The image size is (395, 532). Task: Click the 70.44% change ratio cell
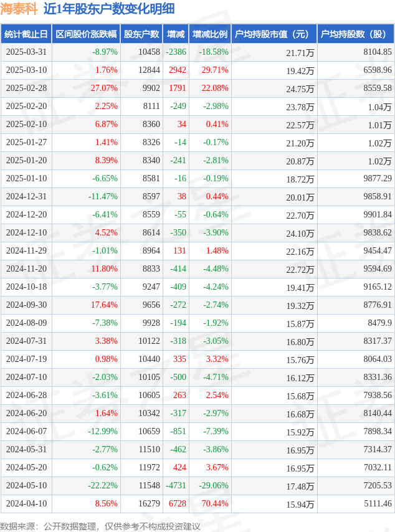(x=210, y=503)
